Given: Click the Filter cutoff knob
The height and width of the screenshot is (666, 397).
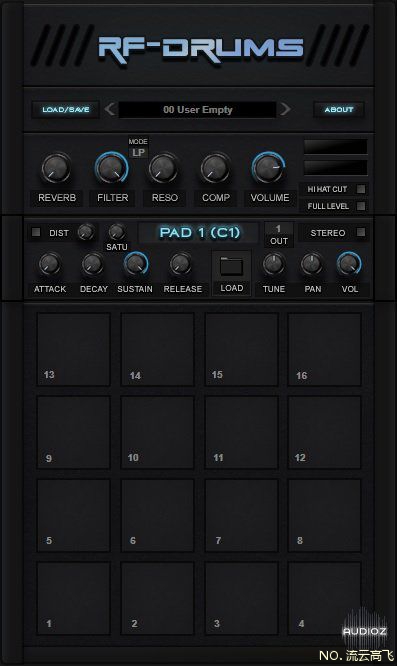Looking at the screenshot, I should coord(111,168).
